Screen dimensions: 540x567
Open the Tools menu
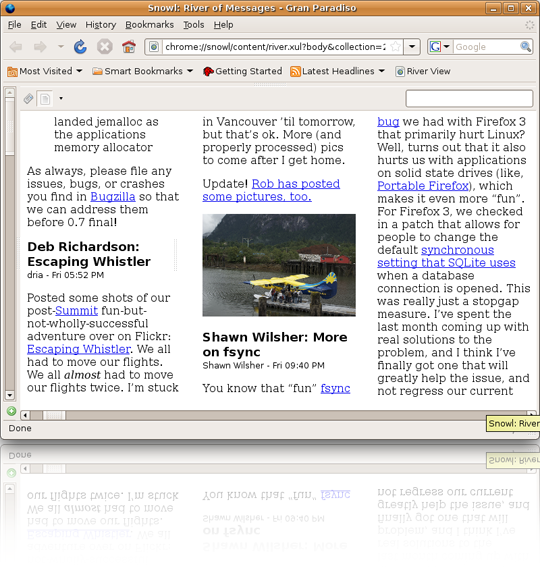(x=194, y=25)
